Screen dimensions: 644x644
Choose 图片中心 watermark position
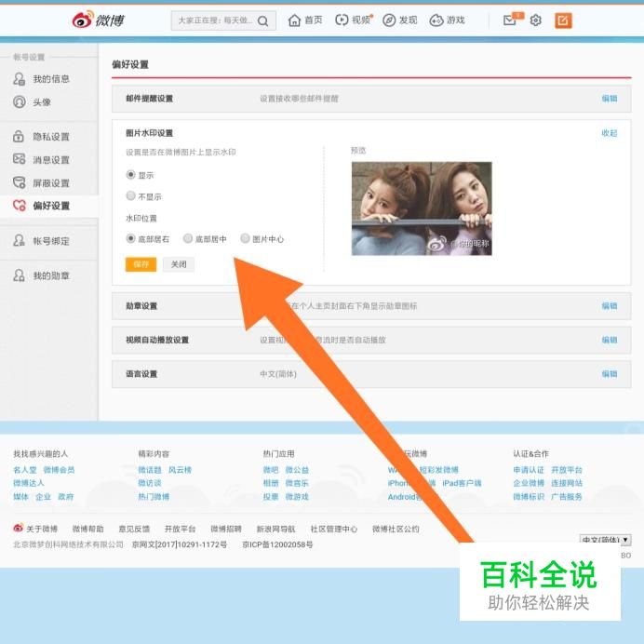(245, 238)
